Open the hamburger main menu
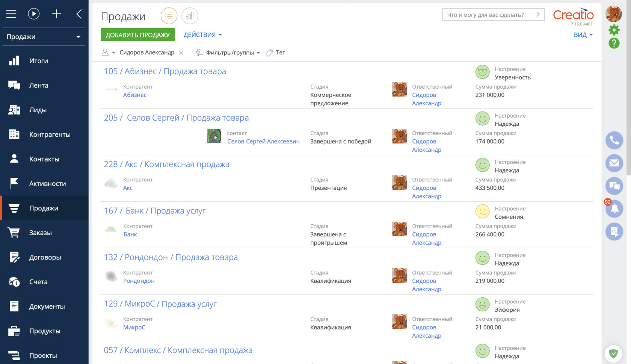Viewport: 631px width, 364px height. [11, 14]
